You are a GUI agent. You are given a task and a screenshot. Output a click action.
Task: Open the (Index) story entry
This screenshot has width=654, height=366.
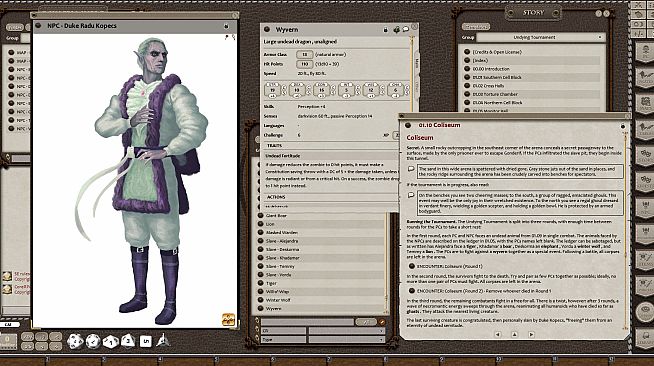(x=532, y=60)
